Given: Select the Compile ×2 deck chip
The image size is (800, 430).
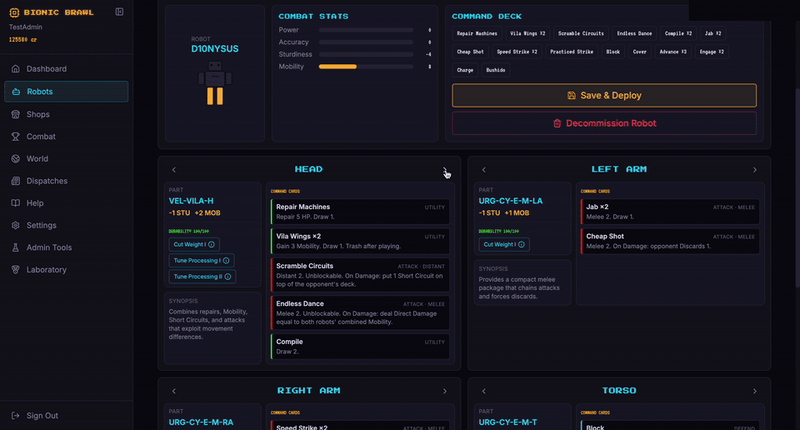Looking at the screenshot, I should coord(678,34).
